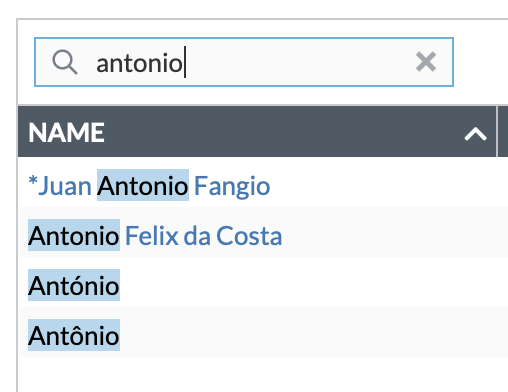Screen dimensions: 508x392
Task: Click the asterisk before Juan
Action: tap(33, 181)
